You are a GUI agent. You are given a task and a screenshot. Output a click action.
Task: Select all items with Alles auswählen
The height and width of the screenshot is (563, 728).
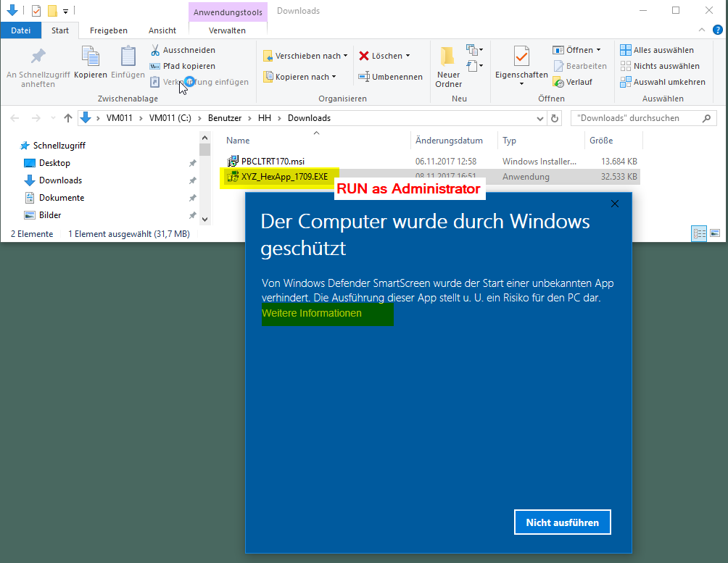tap(657, 50)
